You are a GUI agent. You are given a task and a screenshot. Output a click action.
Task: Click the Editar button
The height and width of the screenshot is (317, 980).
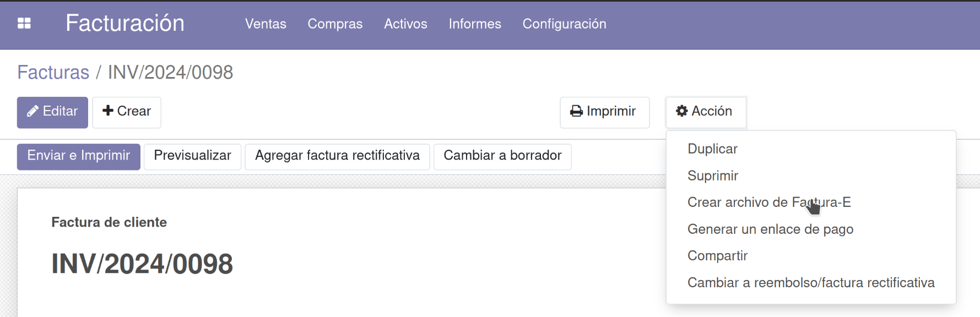[52, 112]
